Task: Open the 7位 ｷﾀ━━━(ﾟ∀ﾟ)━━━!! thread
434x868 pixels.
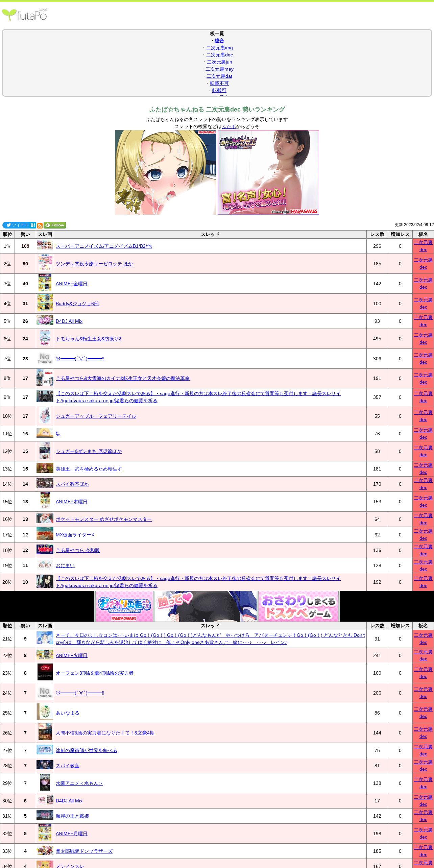Action: (80, 359)
